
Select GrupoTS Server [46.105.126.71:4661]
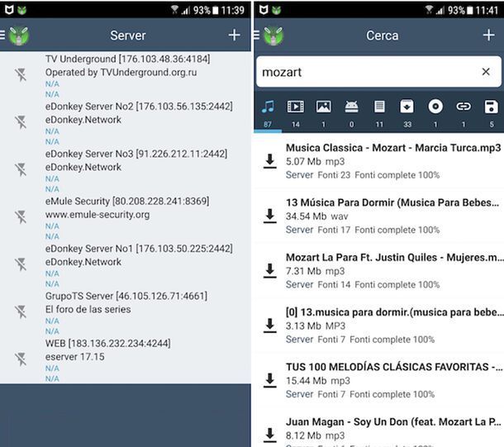(126, 312)
